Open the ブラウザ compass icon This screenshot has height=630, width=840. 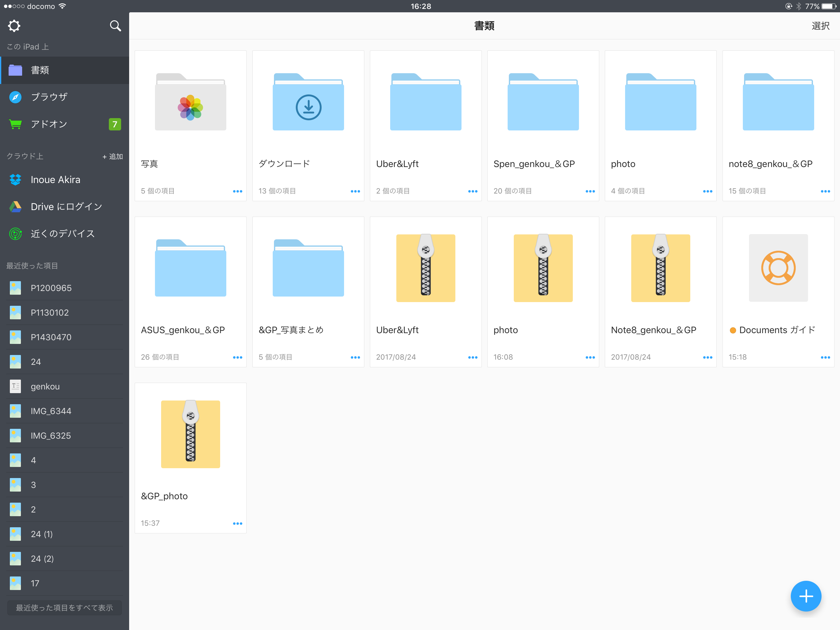(16, 97)
